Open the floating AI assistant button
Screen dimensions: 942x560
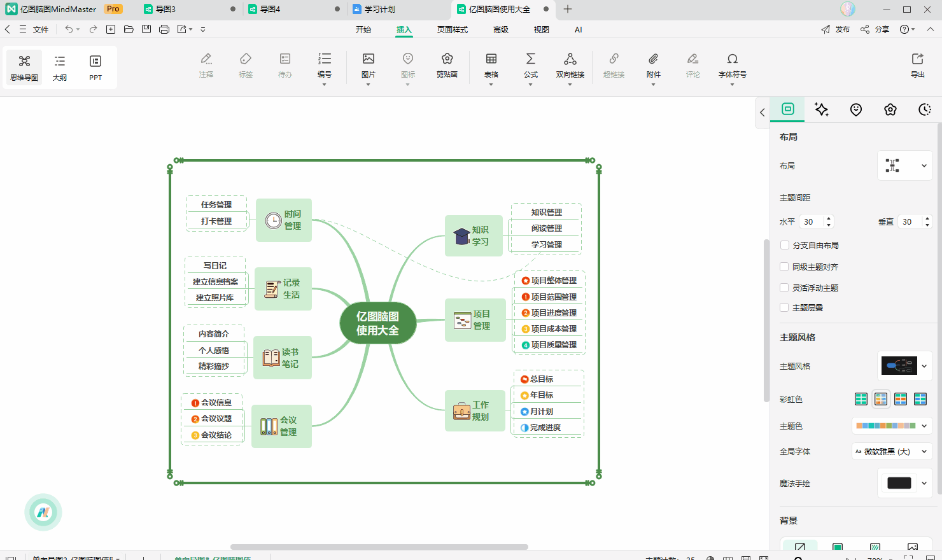tap(43, 512)
